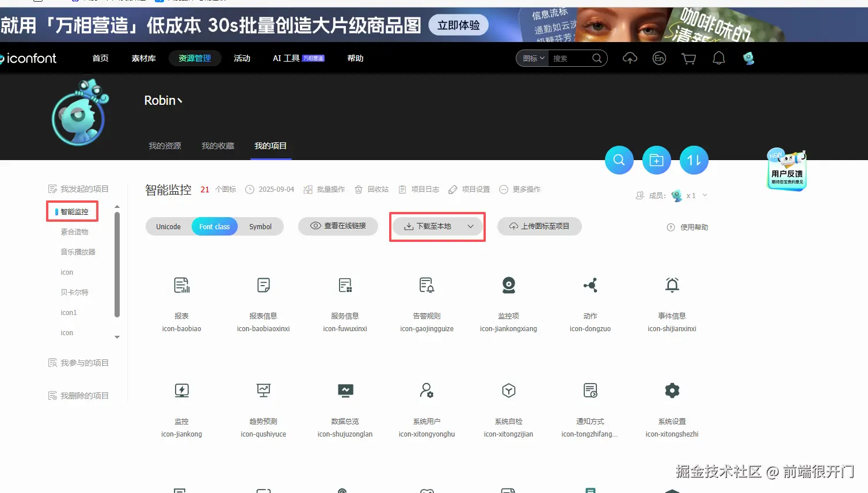Open the 项目日志 link
This screenshot has height=493, width=868.
419,189
